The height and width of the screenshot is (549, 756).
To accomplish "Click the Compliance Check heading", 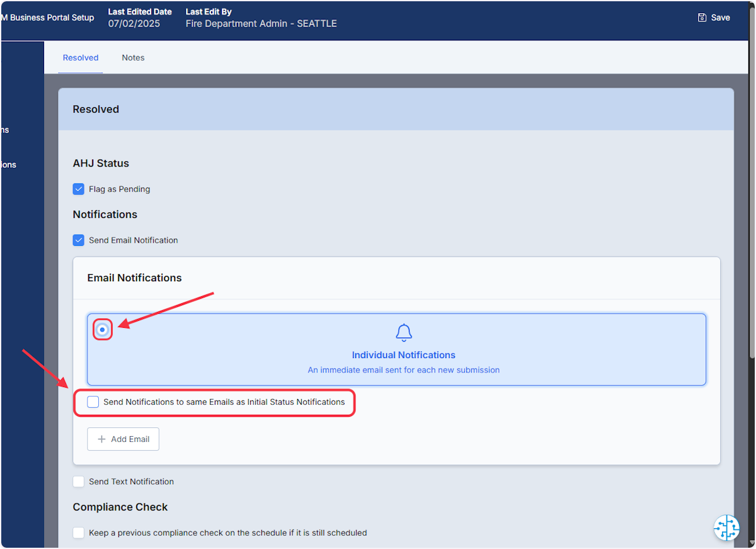I will click(120, 507).
